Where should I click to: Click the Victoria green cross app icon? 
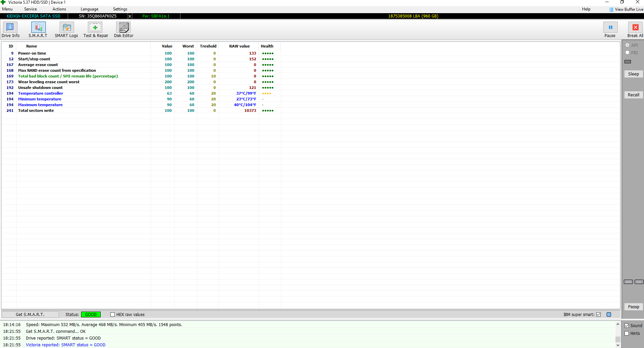(x=3, y=2)
